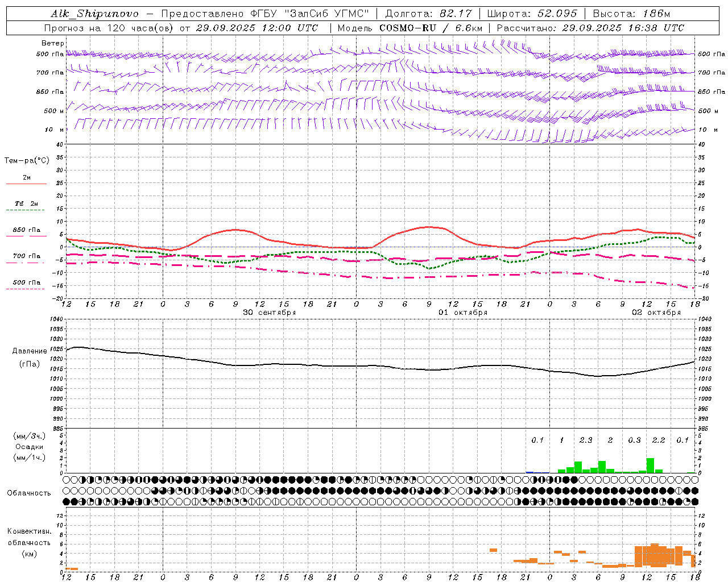Click the "Широта: 52.095" header field
The image size is (728, 582).
coord(532,14)
